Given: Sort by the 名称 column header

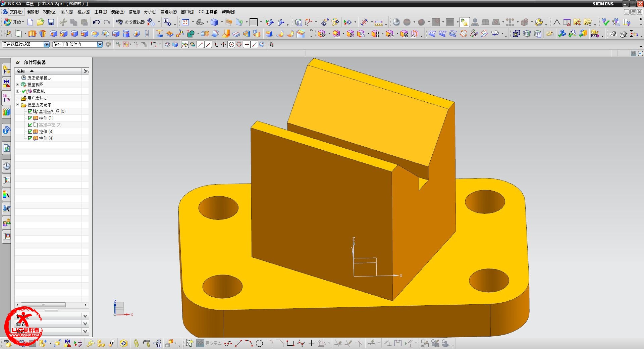Looking at the screenshot, I should [48, 71].
